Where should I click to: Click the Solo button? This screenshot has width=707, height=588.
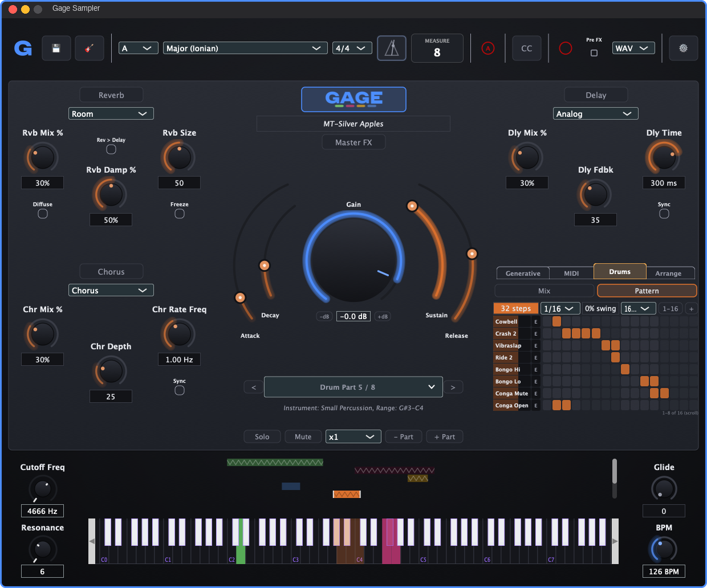(262, 437)
